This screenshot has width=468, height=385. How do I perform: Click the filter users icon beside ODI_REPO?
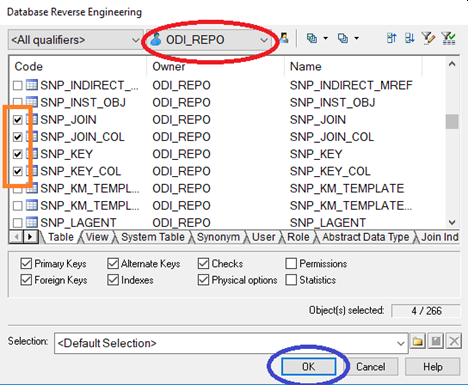coord(284,38)
